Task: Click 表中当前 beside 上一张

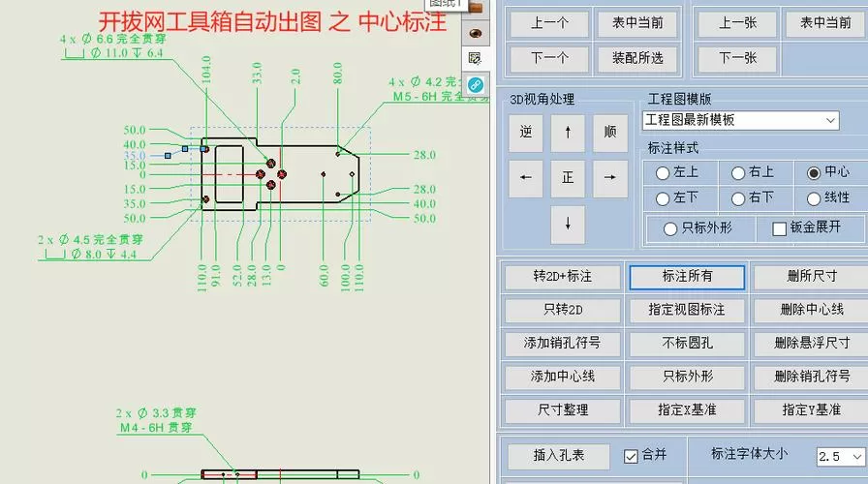Action: 825,23
